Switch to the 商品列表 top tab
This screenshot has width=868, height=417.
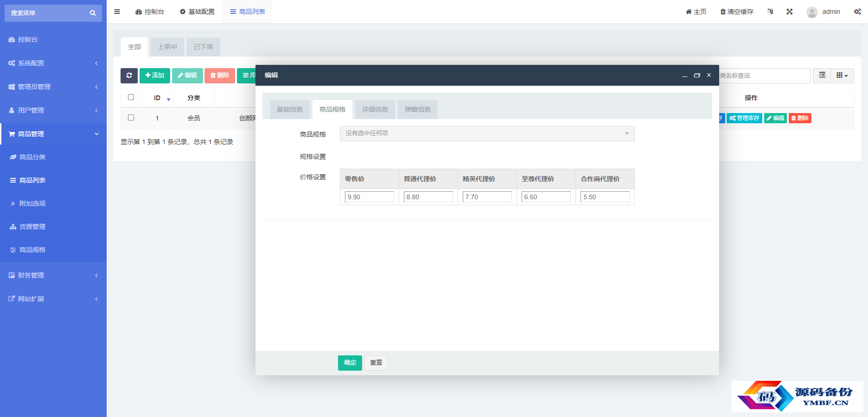(x=248, y=12)
